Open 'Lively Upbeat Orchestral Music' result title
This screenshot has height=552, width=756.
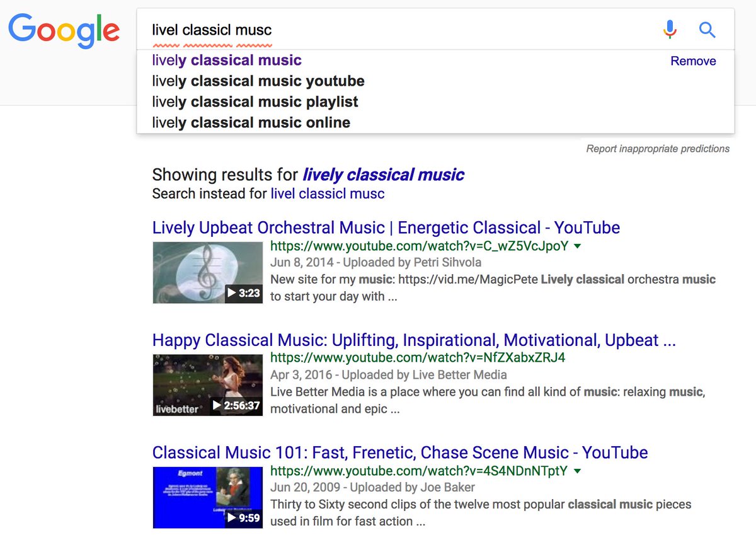386,227
